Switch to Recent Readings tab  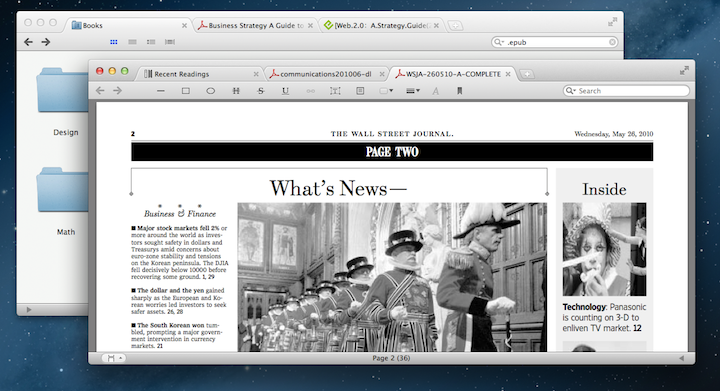click(181, 74)
